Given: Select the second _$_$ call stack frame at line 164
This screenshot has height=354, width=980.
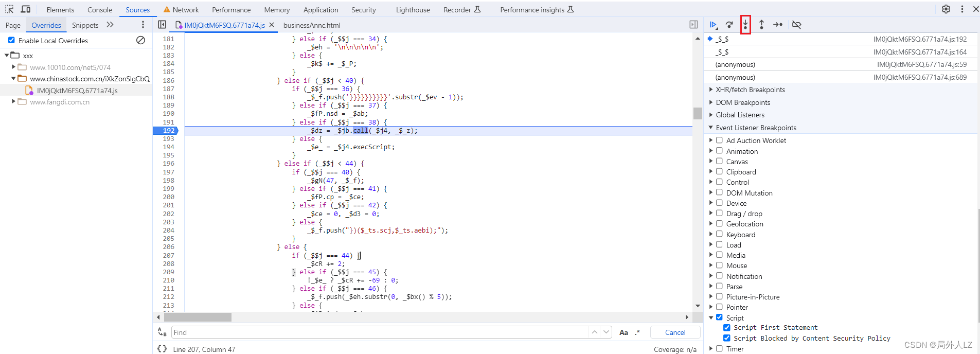Looking at the screenshot, I should 841,52.
